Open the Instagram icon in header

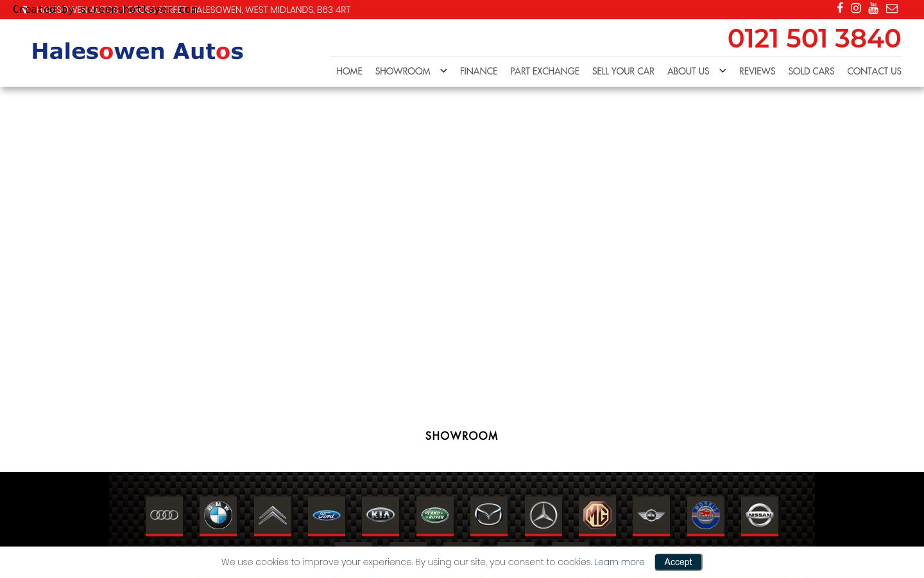(x=856, y=8)
